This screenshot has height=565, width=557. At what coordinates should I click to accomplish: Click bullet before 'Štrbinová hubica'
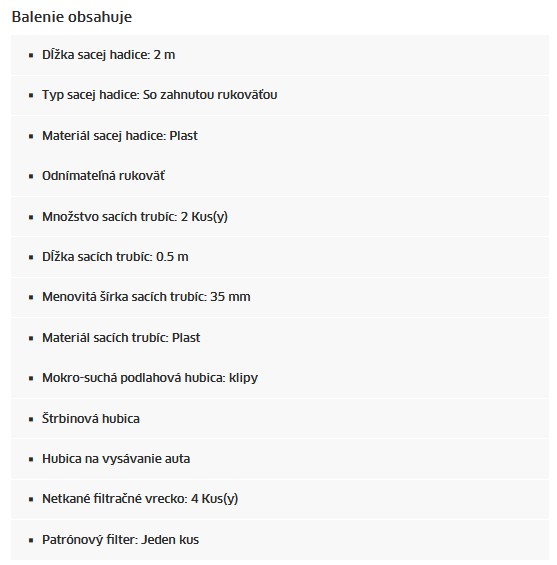pos(31,419)
